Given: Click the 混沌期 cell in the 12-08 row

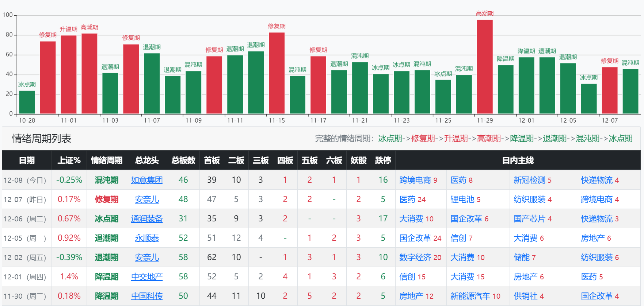Looking at the screenshot, I should [x=107, y=180].
